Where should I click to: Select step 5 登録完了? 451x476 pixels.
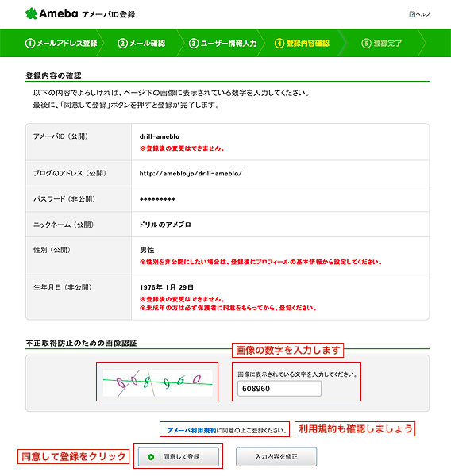pyautogui.click(x=382, y=44)
